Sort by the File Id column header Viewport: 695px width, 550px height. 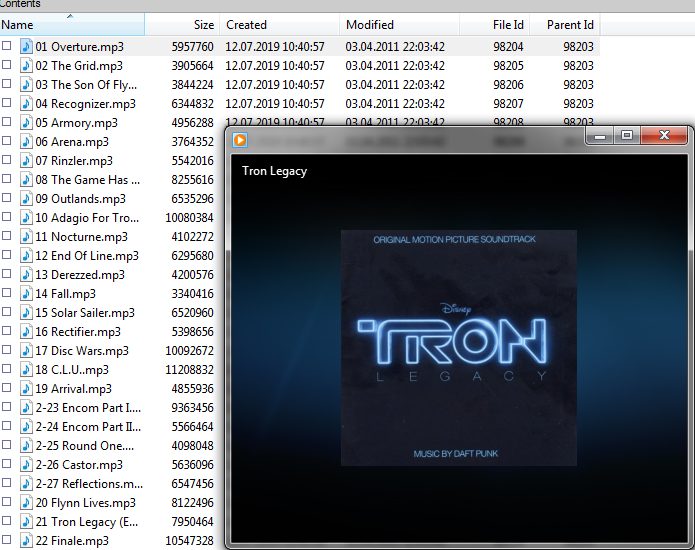495,24
